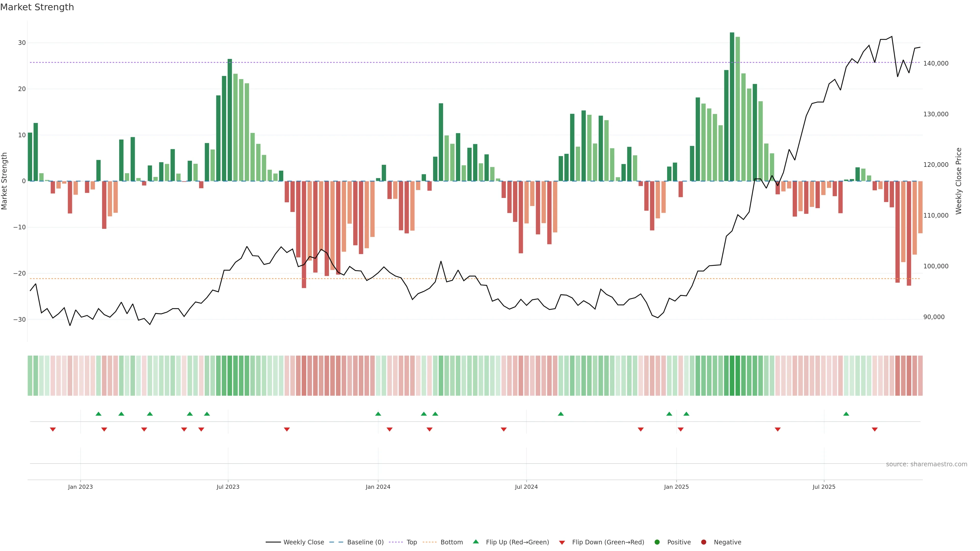Click the Jul 2025 x-axis label
The width and height of the screenshot is (980, 551).
[x=824, y=487]
